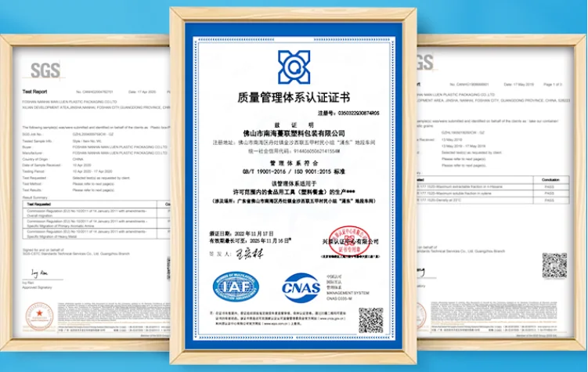The height and width of the screenshot is (372, 588).
Task: Click the QR code on the center certificate
Action: (371, 320)
